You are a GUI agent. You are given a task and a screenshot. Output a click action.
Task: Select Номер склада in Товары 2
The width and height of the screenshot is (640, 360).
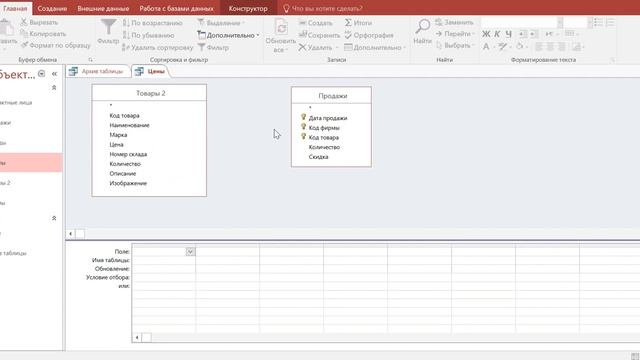point(128,154)
